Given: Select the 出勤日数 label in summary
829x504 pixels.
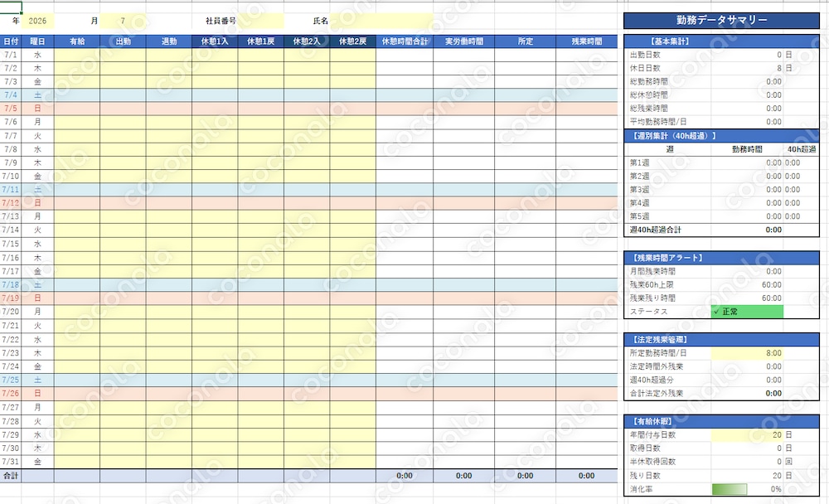Looking at the screenshot, I should 645,55.
